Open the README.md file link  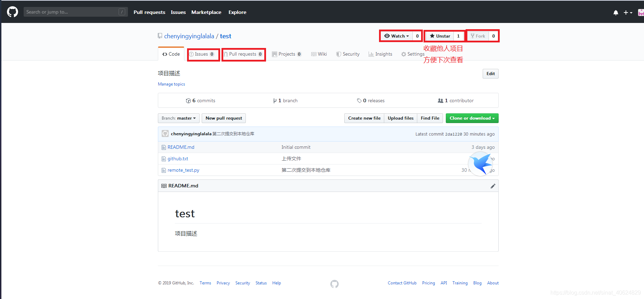[181, 147]
